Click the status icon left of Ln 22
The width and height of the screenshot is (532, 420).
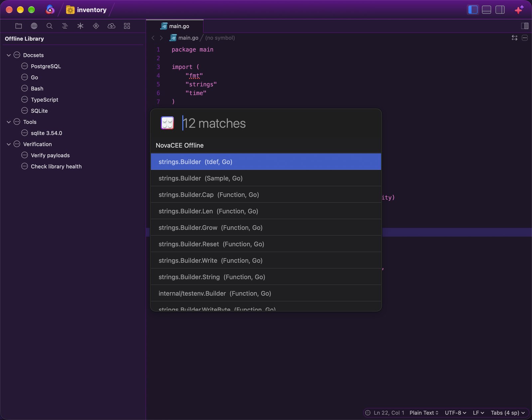[x=368, y=413]
